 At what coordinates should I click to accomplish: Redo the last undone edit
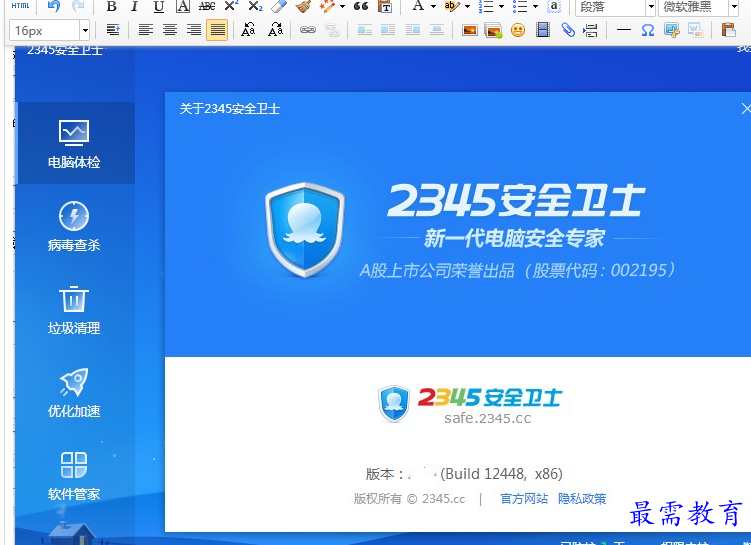pyautogui.click(x=78, y=6)
